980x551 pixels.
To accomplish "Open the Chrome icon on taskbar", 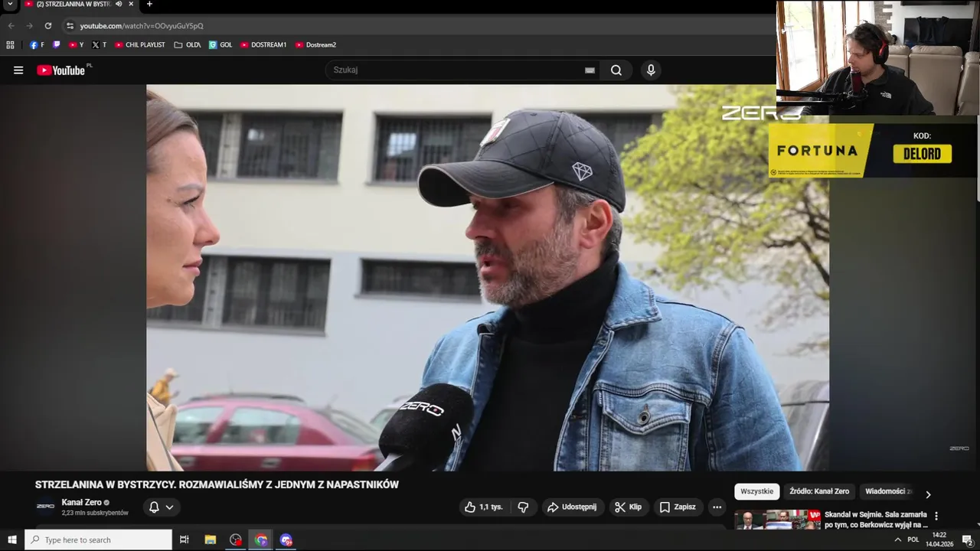I will 261,540.
